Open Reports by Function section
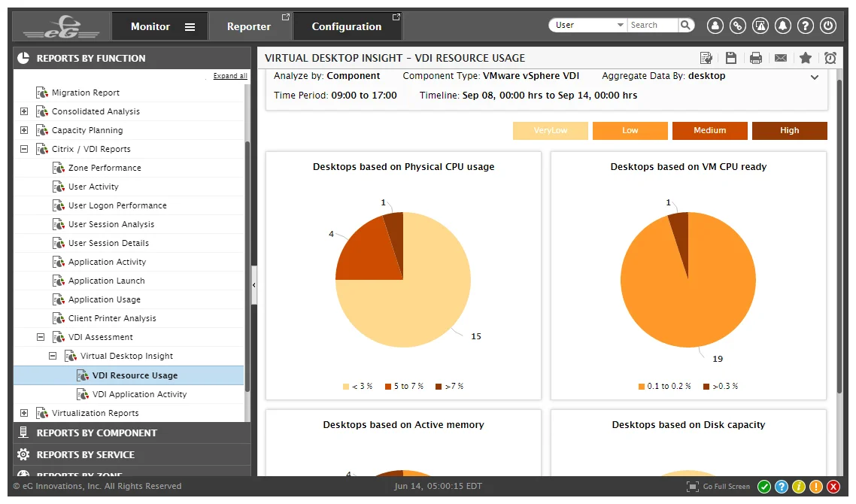This screenshot has width=856, height=504. (x=132, y=58)
